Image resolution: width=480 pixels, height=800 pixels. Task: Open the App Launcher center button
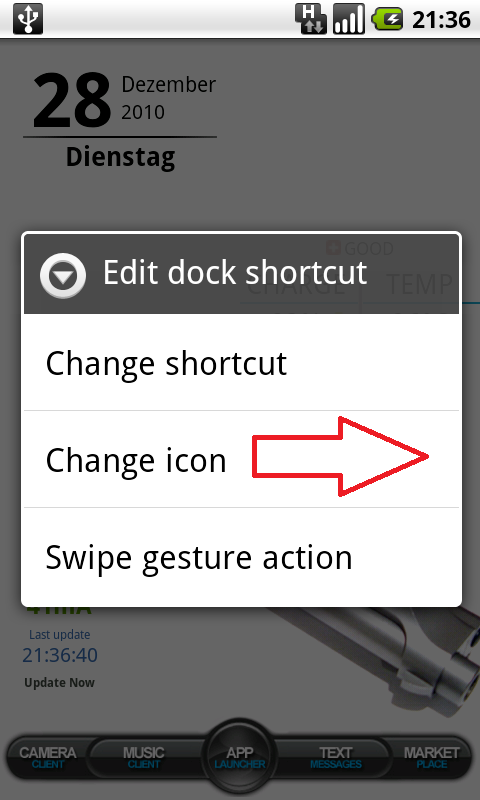(239, 757)
